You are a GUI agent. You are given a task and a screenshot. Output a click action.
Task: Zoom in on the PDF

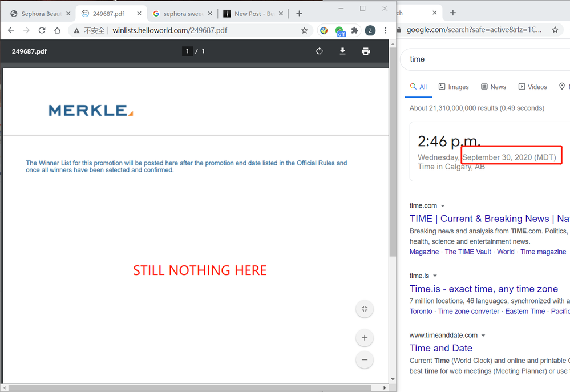point(364,338)
